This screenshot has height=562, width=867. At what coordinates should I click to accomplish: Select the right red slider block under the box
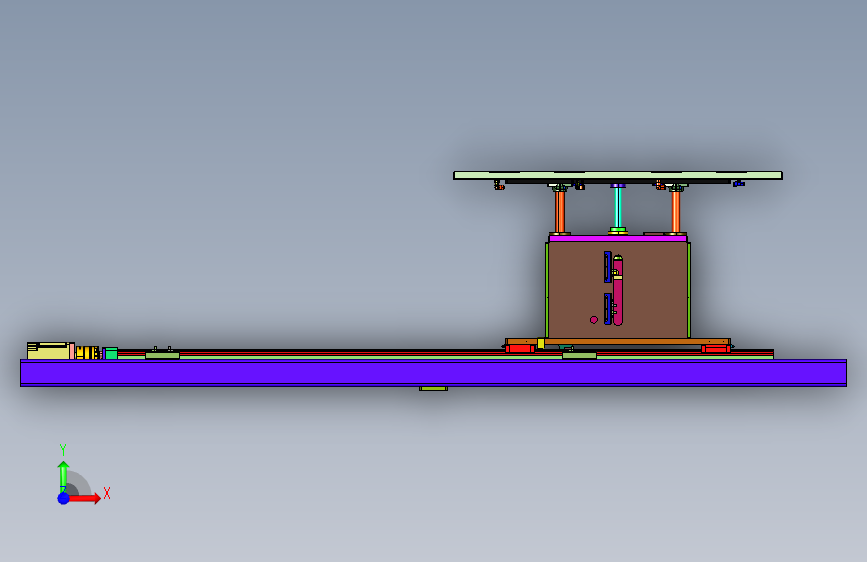point(715,348)
